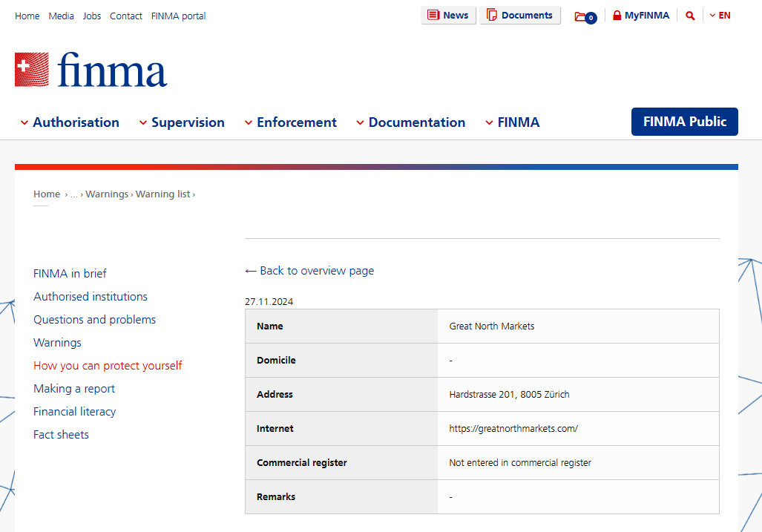The height and width of the screenshot is (532, 762).
Task: Open How you can protect yourself
Action: 108,365
